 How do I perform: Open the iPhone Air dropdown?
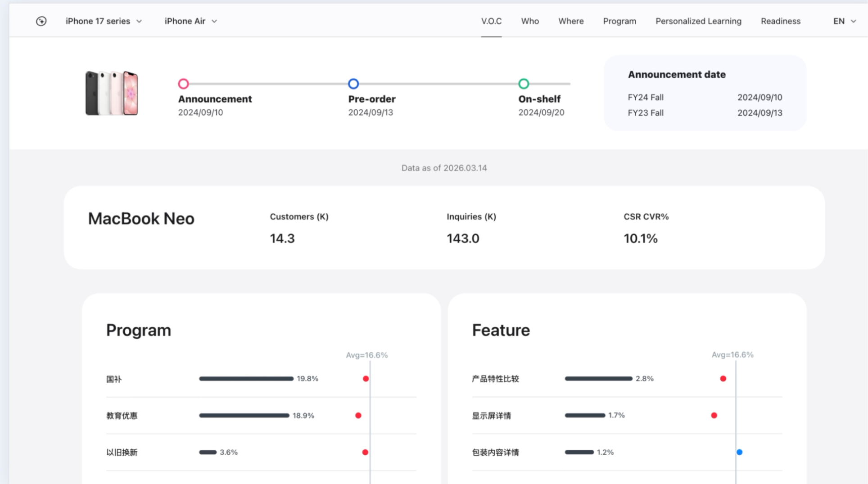191,21
